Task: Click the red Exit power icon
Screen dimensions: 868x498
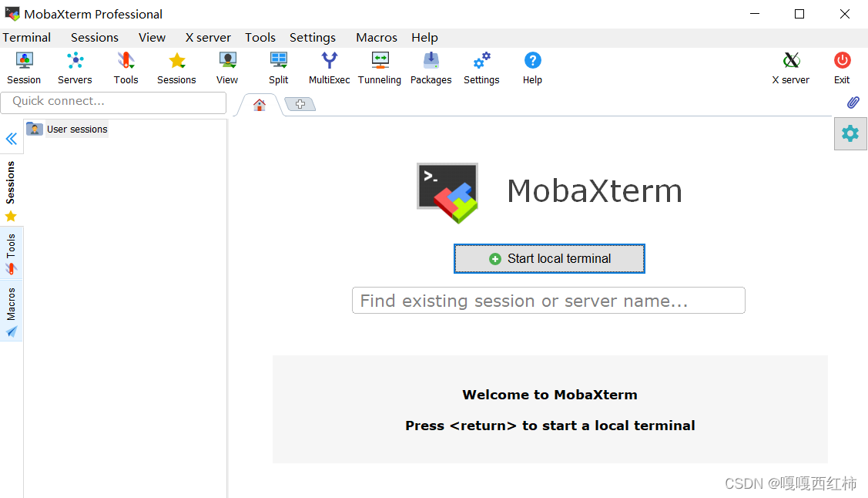Action: coord(842,68)
